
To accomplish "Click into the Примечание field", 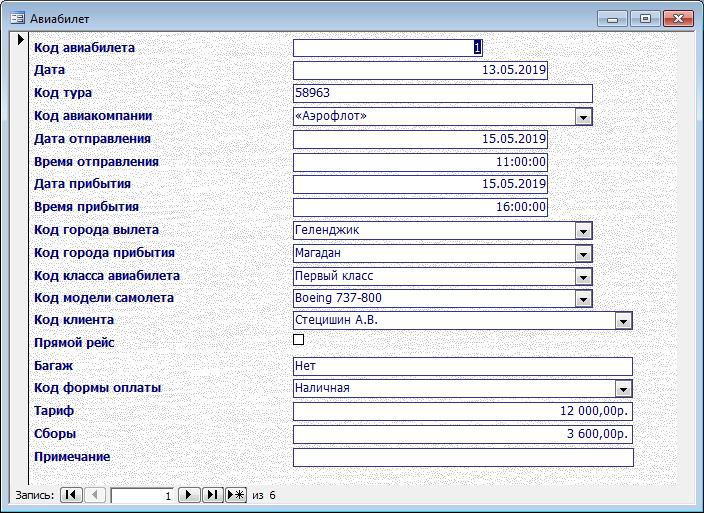I will [463, 457].
